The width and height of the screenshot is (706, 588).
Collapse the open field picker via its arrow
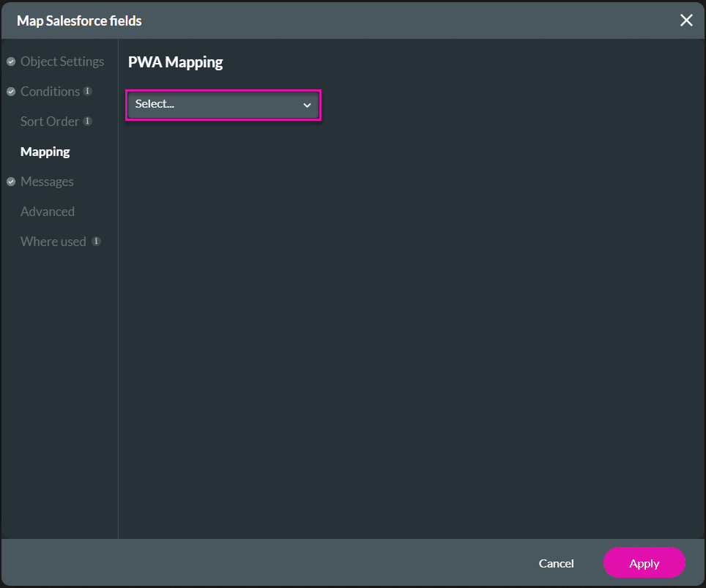pos(307,105)
